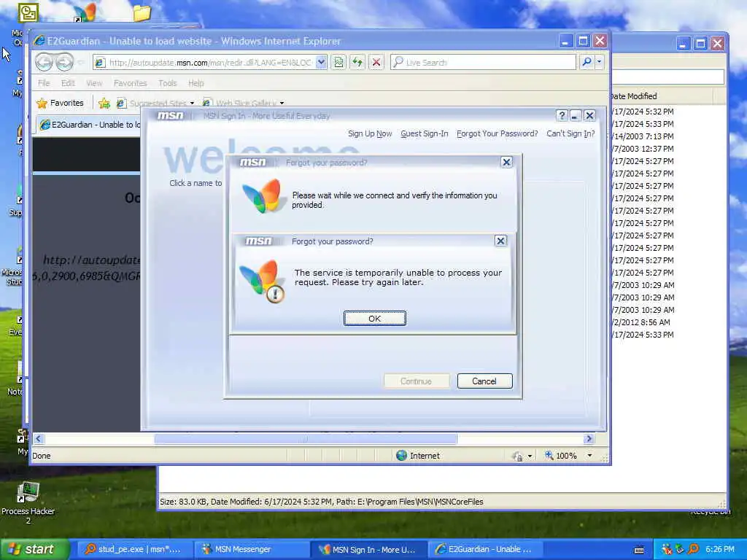Click OK in the service unavailable dialog
This screenshot has height=560, width=747.
(374, 318)
